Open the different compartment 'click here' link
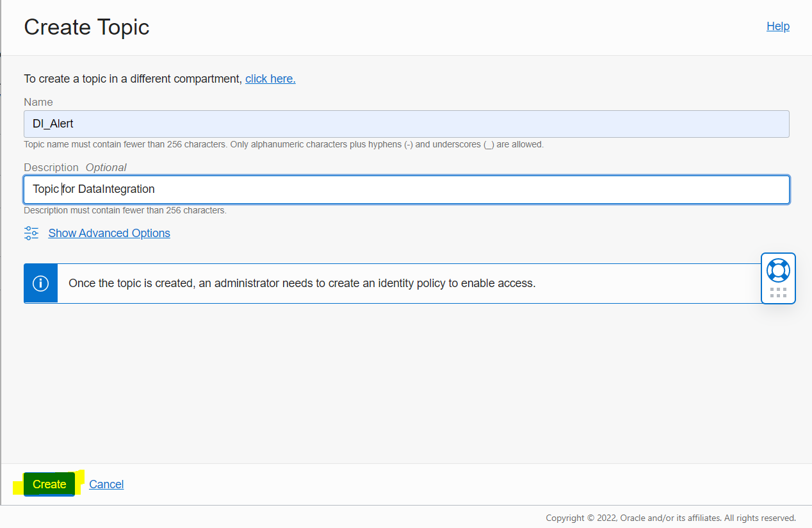Viewport: 812px width, 528px height. point(270,79)
